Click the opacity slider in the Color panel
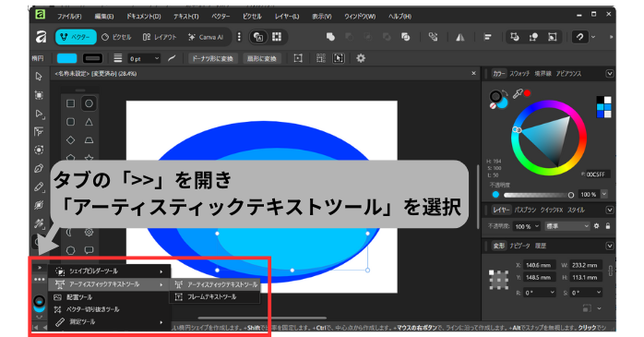Screen dimensions: 644x337 [539, 195]
